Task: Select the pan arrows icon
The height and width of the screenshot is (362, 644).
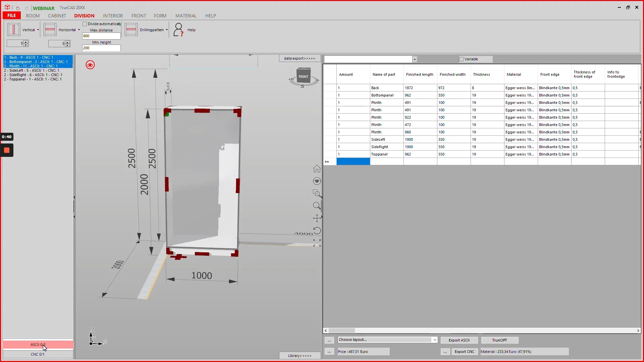Action: pyautogui.click(x=317, y=218)
